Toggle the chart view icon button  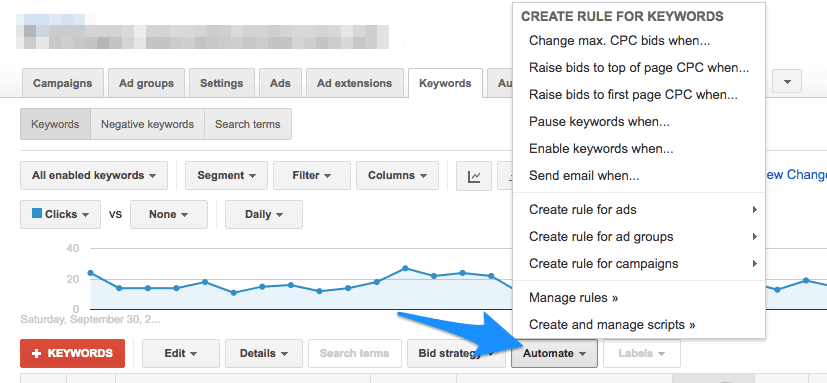pyautogui.click(x=474, y=176)
